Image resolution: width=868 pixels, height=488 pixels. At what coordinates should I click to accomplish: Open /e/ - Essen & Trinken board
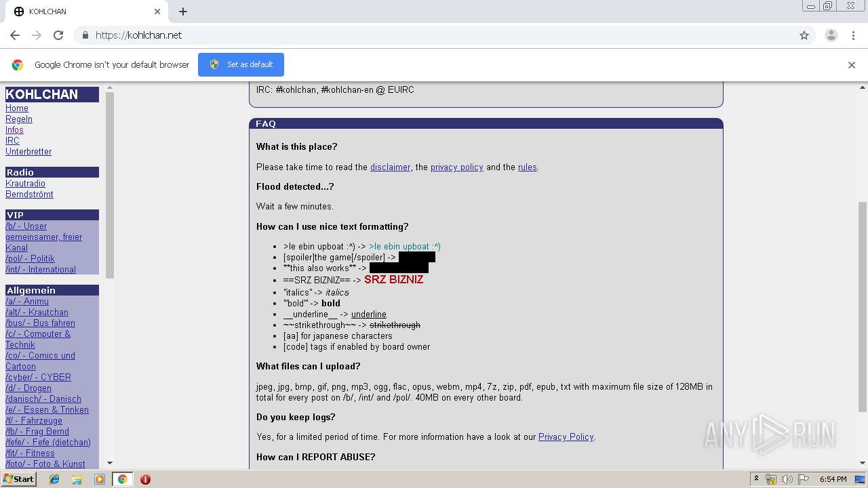click(47, 410)
